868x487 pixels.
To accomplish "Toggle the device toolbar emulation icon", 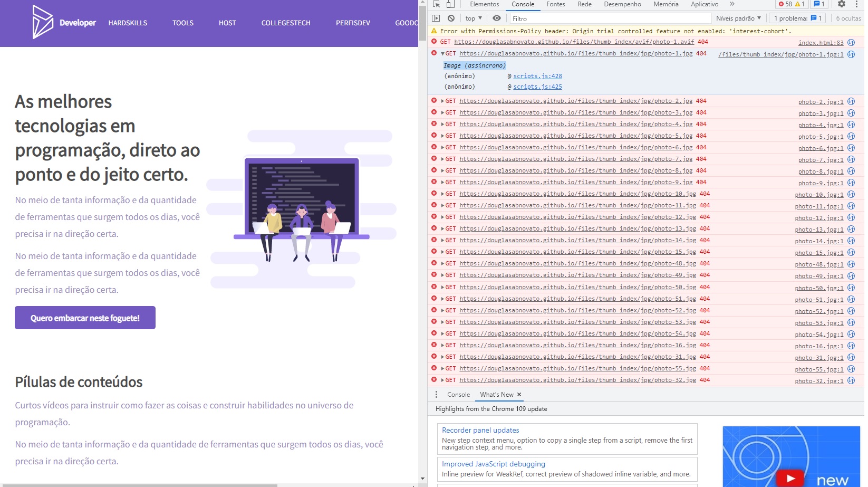I will coord(450,4).
